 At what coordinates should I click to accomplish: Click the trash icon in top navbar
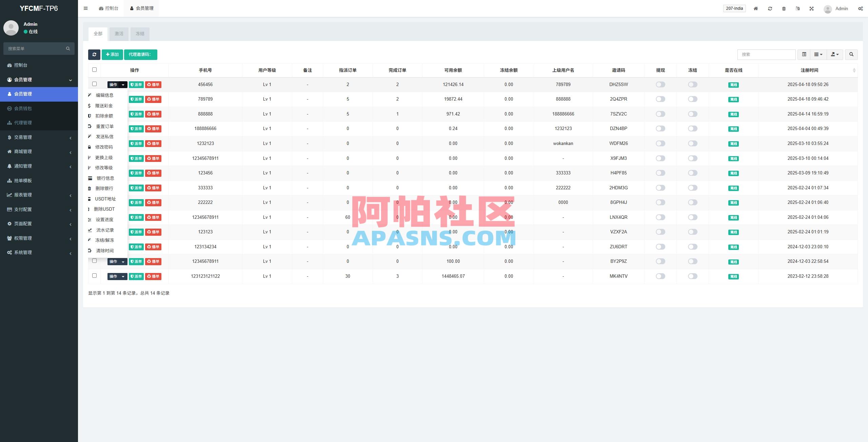[x=784, y=8]
